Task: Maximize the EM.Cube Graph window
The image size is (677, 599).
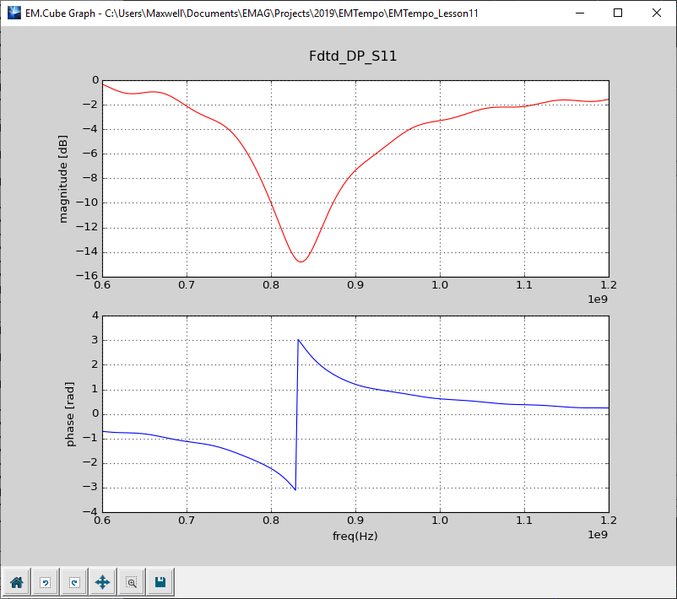Action: 617,13
